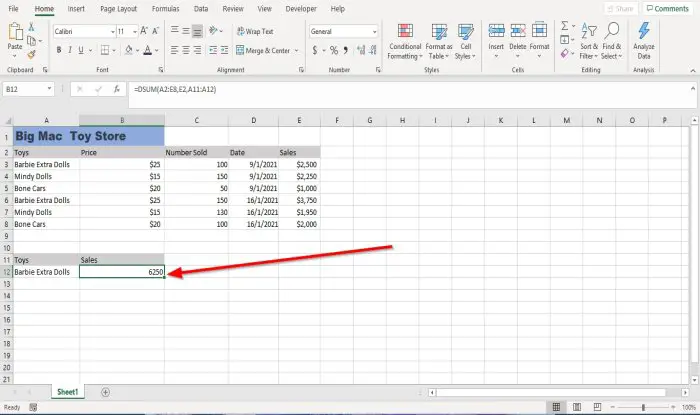
Task: Click the Paste clipboard icon
Action: [15, 31]
